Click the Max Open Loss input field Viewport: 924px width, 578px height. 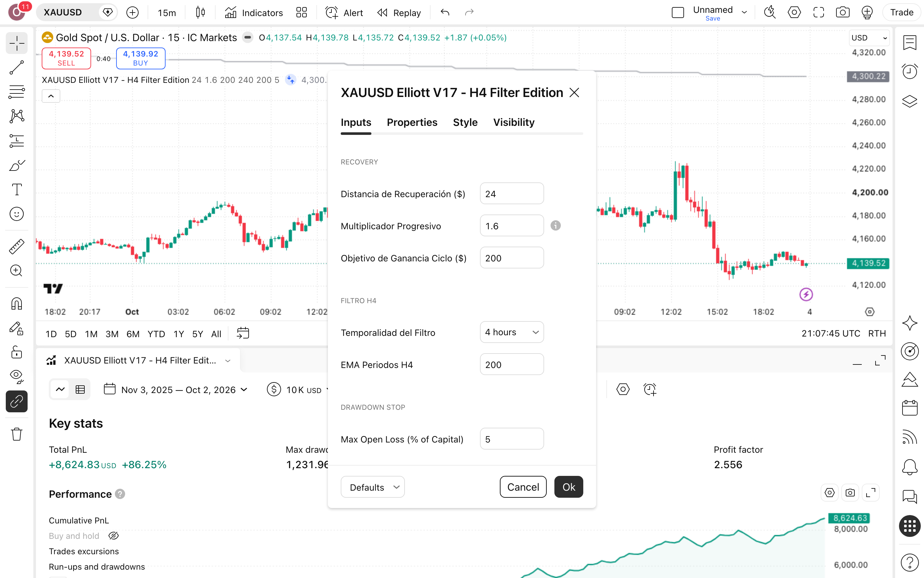512,439
